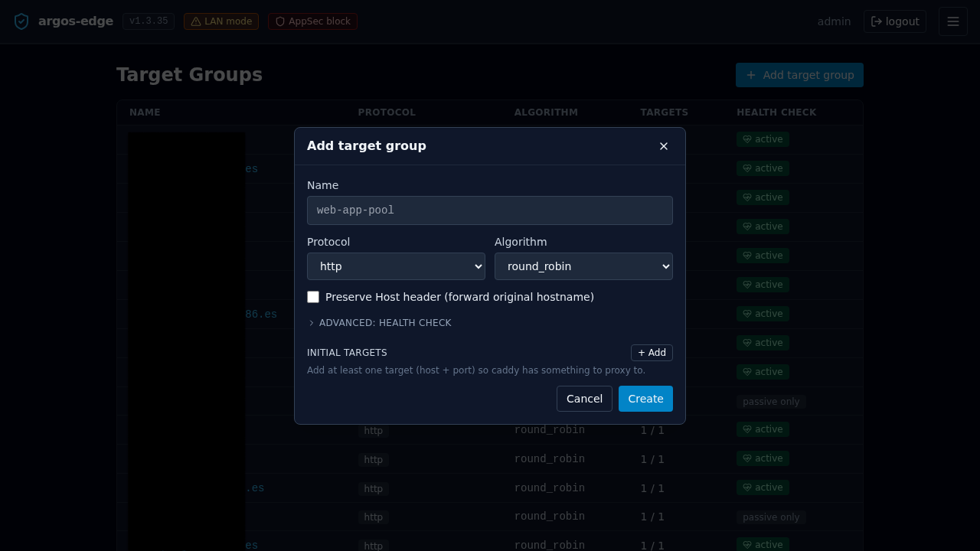Add an initial target with + Add

coord(652,353)
